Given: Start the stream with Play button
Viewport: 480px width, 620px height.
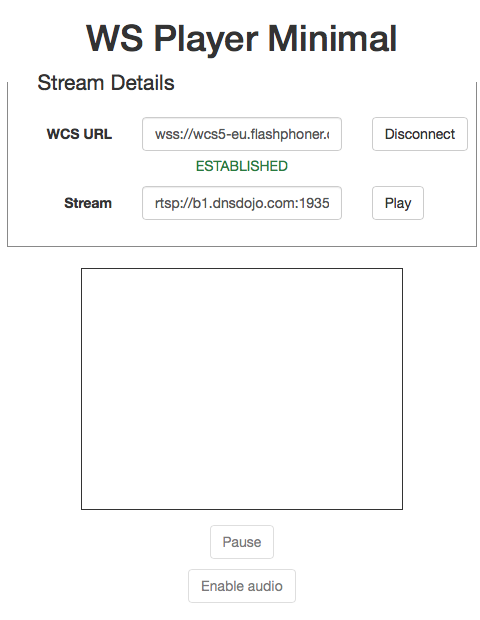Looking at the screenshot, I should (398, 203).
